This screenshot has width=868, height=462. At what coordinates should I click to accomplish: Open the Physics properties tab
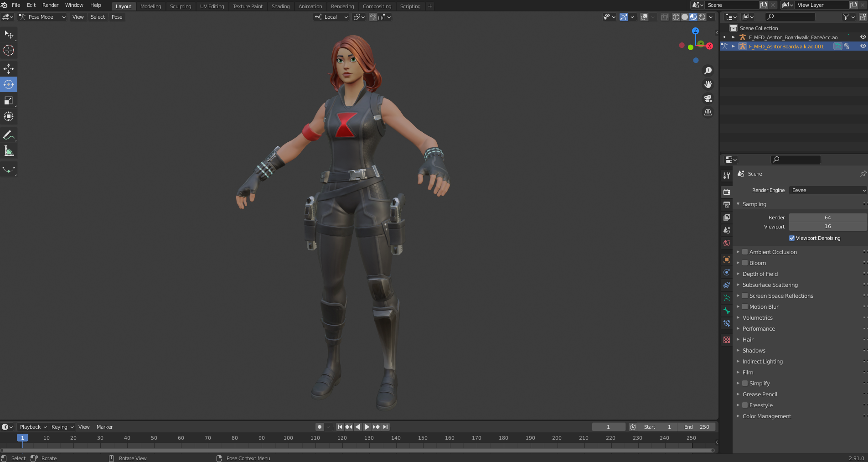(727, 272)
